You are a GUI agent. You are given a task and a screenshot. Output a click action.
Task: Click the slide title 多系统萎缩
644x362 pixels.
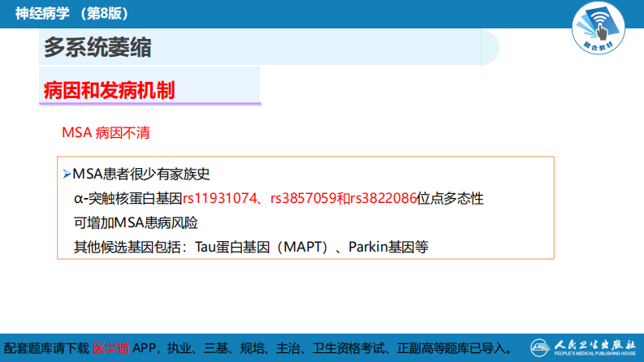pos(97,48)
